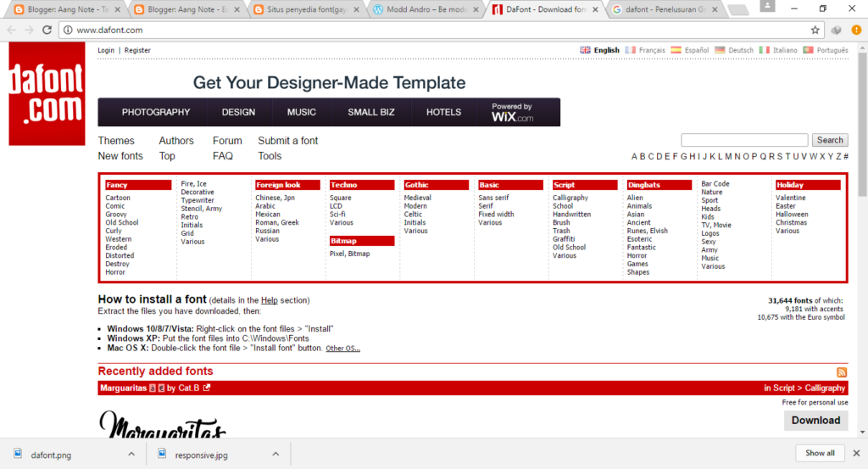Open the Halloween font category
868x469 pixels.
[792, 215]
